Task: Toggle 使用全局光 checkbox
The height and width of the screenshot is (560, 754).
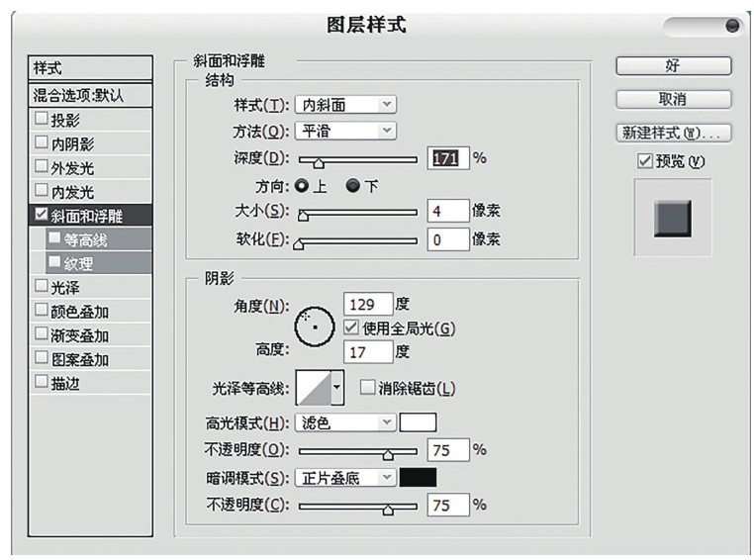Action: pos(351,327)
